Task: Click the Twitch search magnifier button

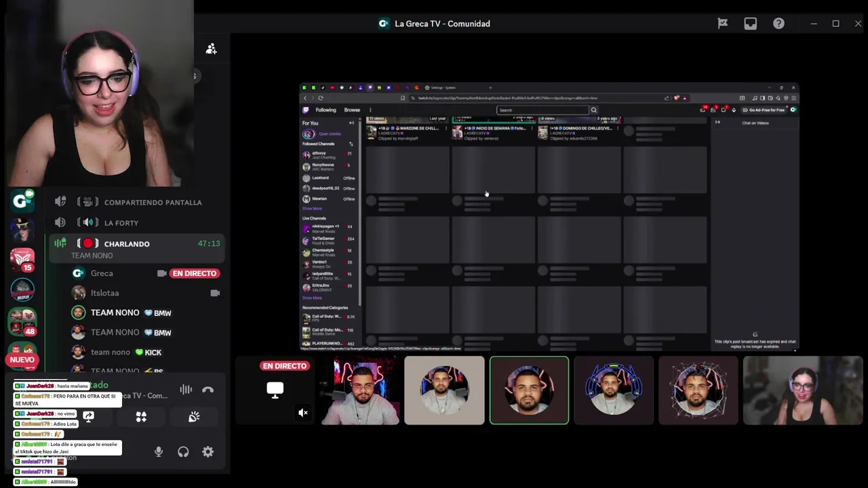Action: click(593, 110)
